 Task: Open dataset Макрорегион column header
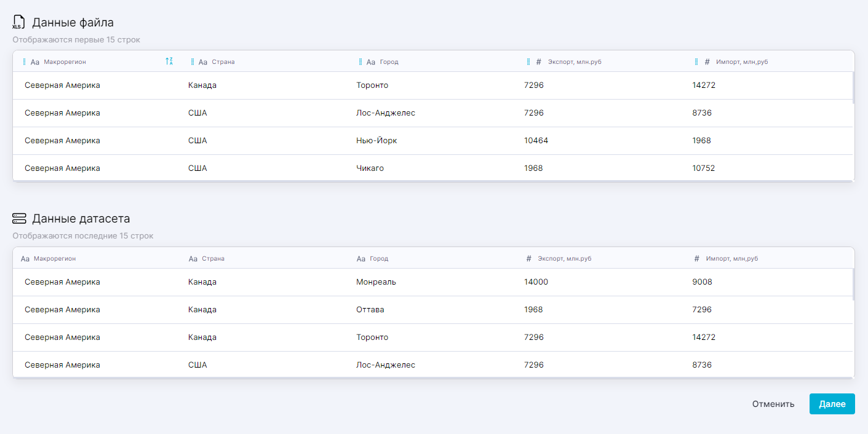[55, 259]
